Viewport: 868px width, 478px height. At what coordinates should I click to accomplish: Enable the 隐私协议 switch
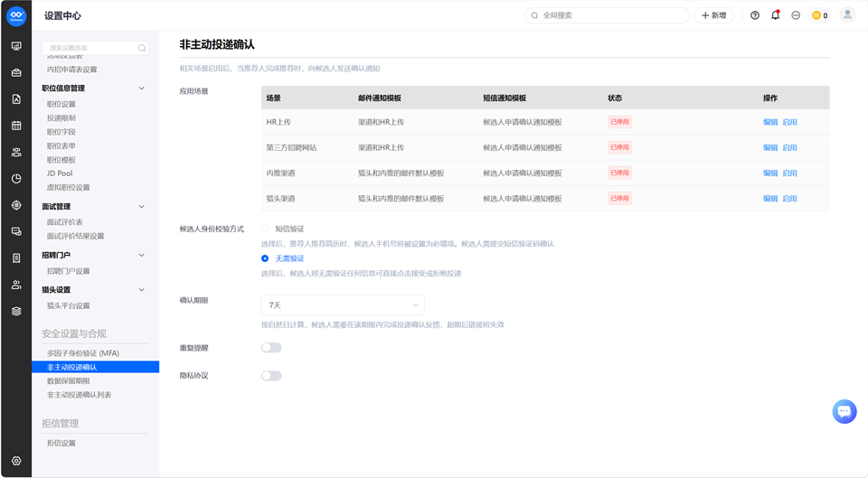click(271, 376)
